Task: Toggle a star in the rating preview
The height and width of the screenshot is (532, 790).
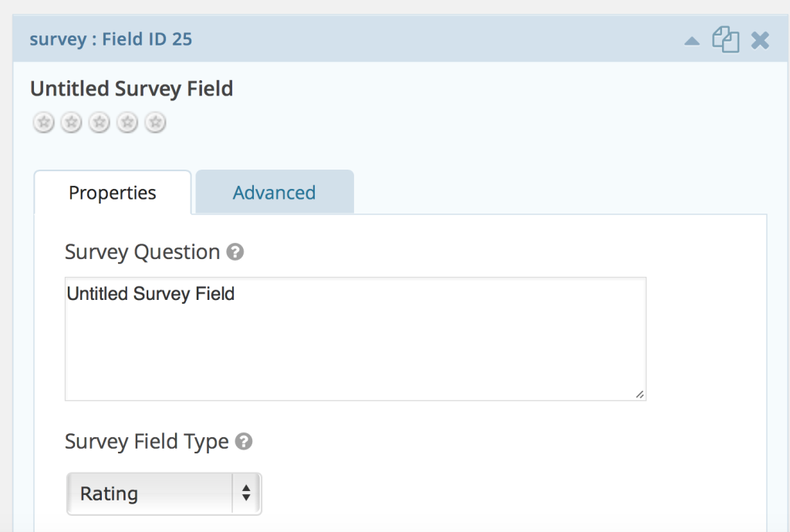Action: click(x=99, y=122)
